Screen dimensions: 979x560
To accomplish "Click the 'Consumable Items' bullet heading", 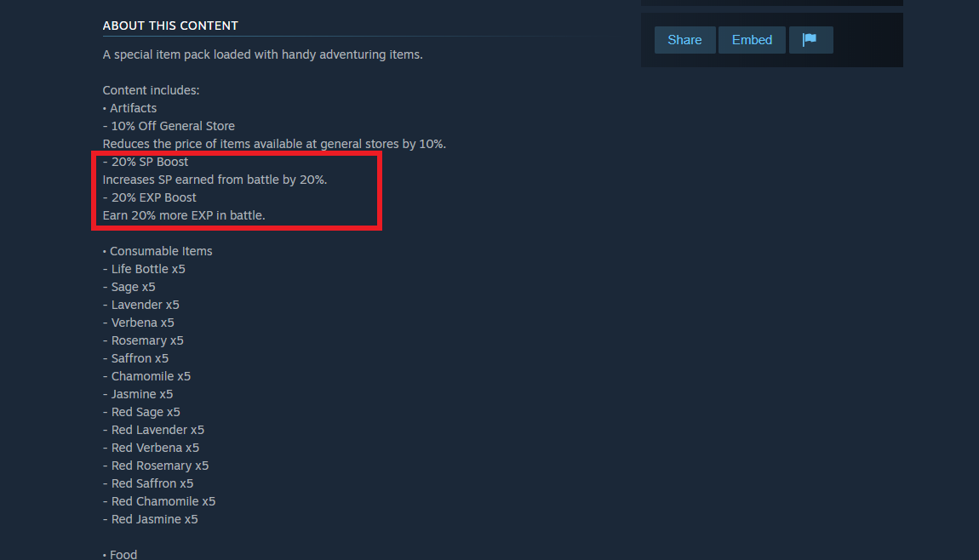I will [157, 251].
